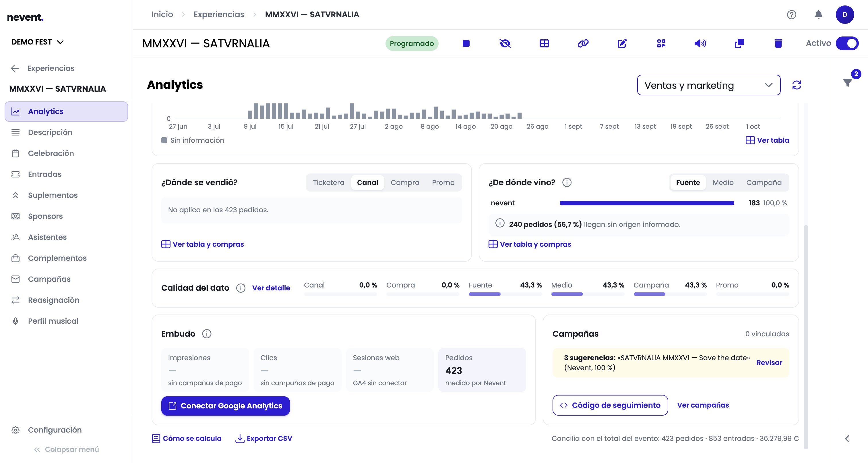The image size is (868, 463).
Task: Click the Fuente 43,3 % quality bar
Action: point(505,294)
